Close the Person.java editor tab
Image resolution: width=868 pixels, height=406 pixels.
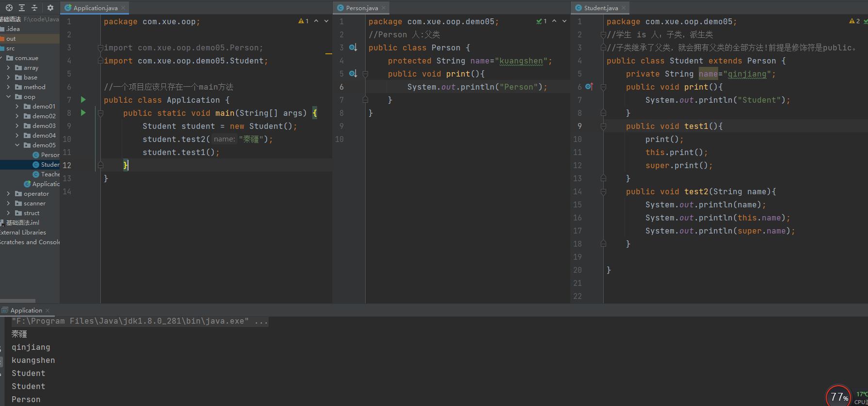tap(384, 8)
